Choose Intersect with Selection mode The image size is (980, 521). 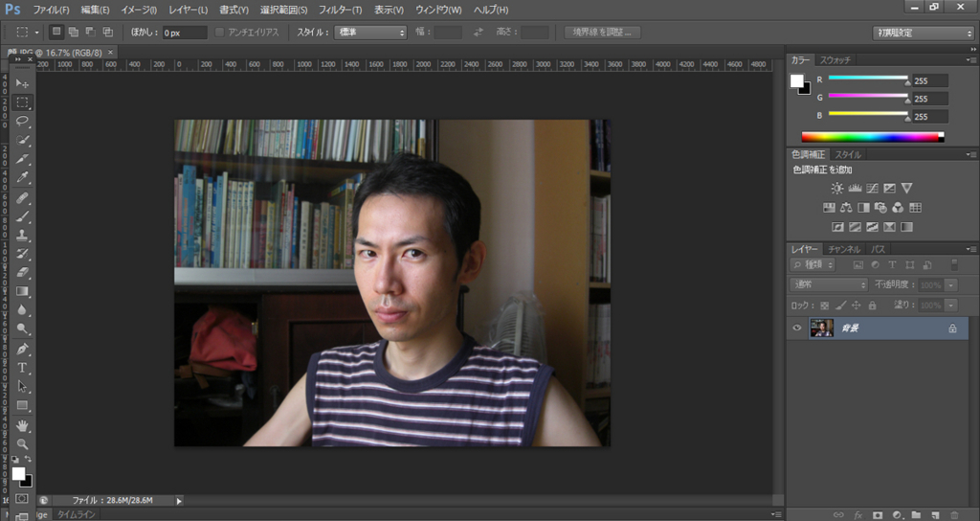107,32
